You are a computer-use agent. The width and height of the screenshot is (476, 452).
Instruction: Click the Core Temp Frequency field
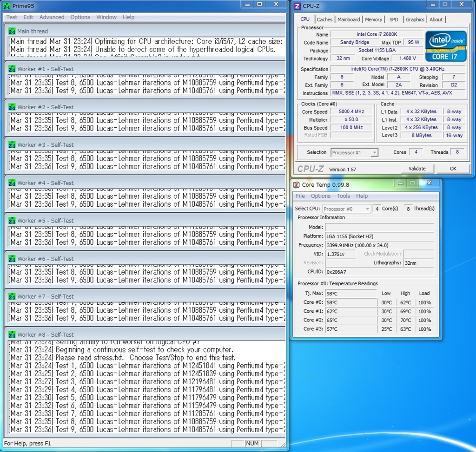[379, 245]
